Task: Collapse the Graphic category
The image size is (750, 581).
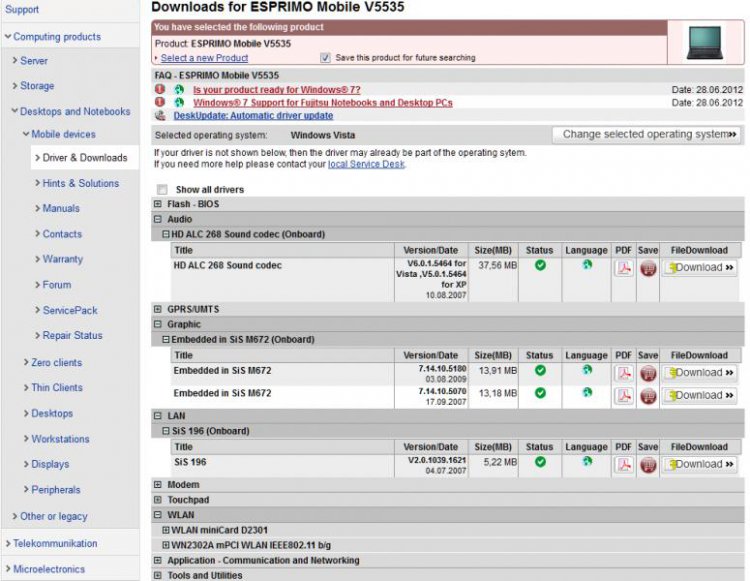Action: (158, 324)
